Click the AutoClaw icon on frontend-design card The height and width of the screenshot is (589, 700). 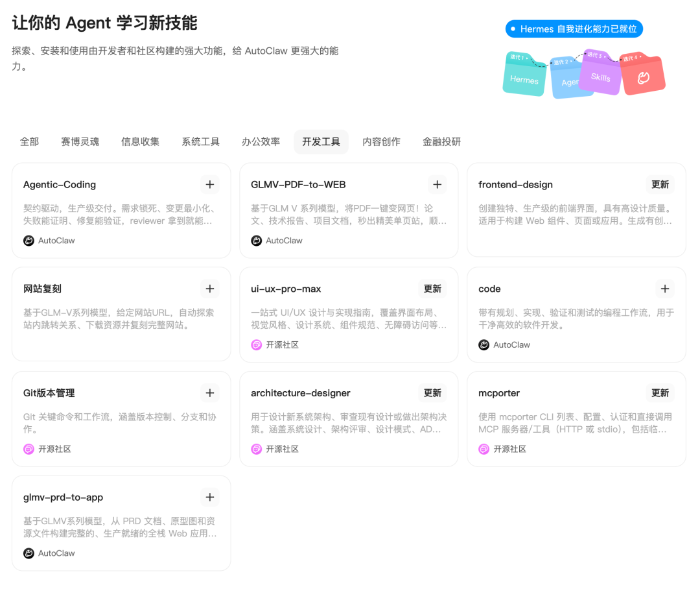[484, 240]
